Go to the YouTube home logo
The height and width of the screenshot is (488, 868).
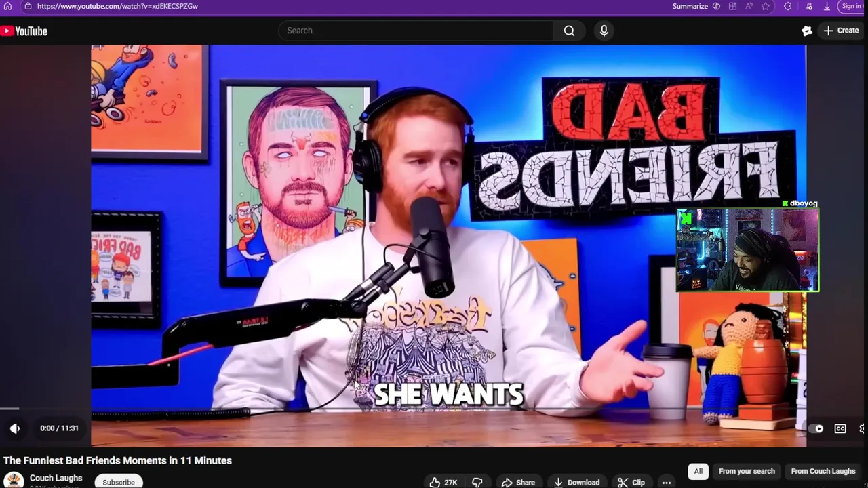(24, 30)
